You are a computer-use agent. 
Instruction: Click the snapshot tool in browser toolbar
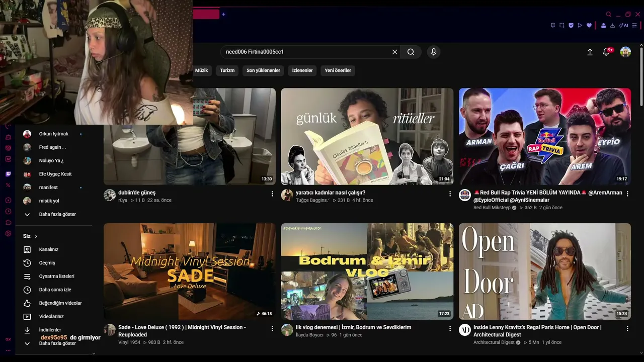point(562,25)
